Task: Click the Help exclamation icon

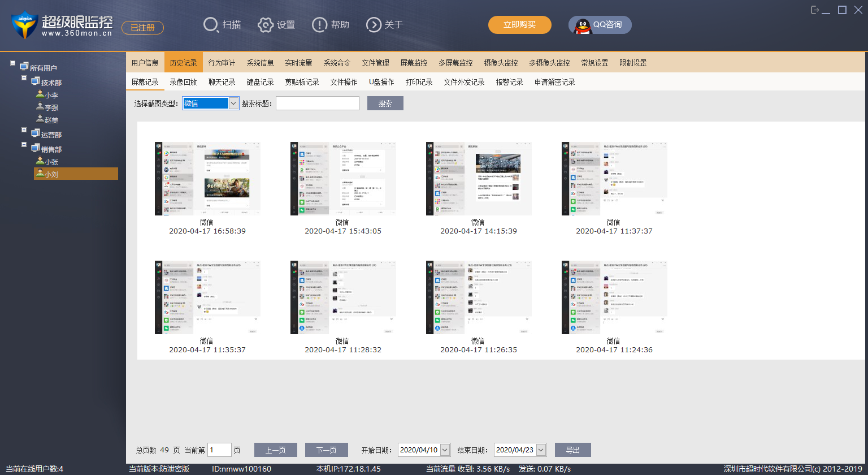Action: point(319,25)
